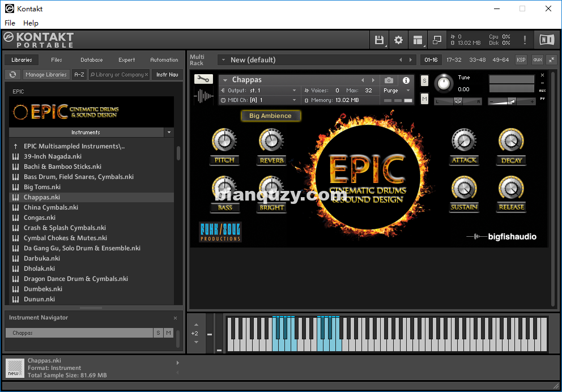This screenshot has height=392, width=562.
Task: Show rack page 01-16
Action: point(431,60)
